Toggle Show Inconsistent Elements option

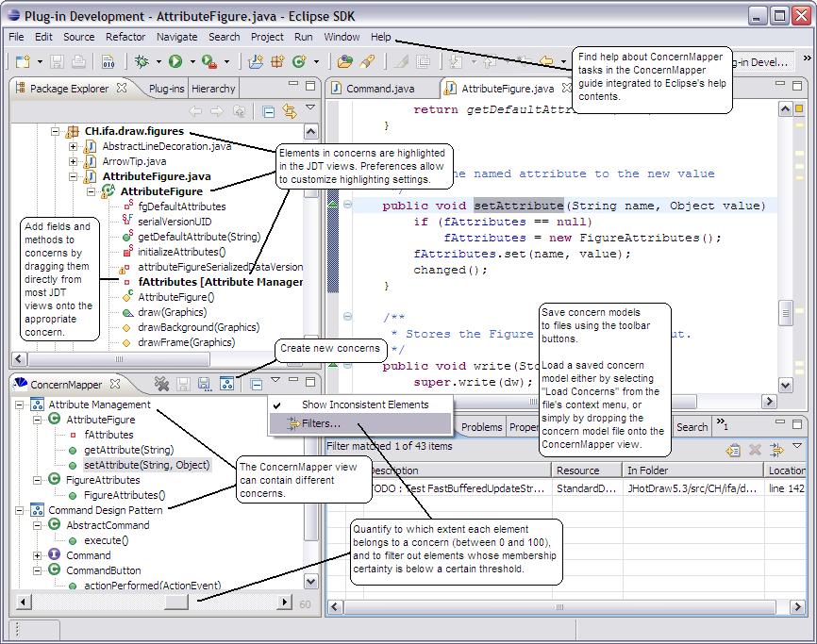(359, 405)
